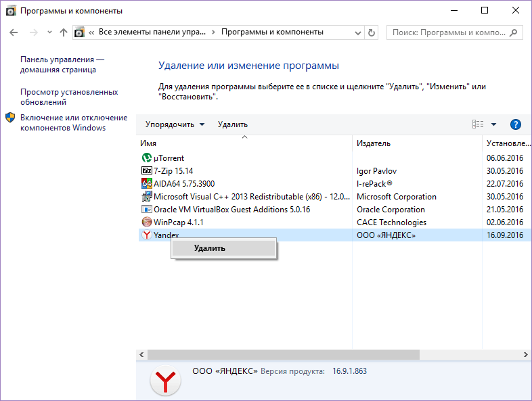Open Просмотр установленных обновлений link
The width and height of the screenshot is (532, 401).
click(x=69, y=97)
